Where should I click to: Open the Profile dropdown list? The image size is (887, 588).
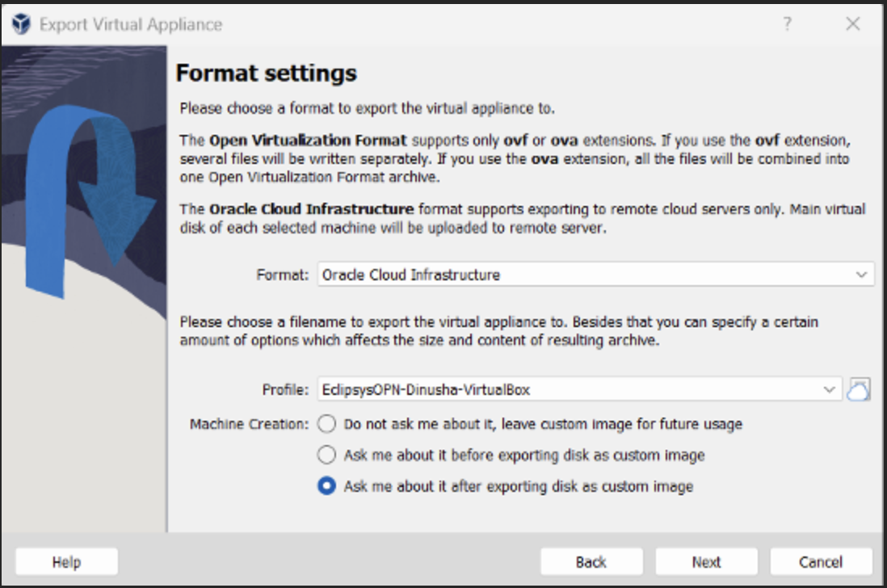pyautogui.click(x=579, y=389)
